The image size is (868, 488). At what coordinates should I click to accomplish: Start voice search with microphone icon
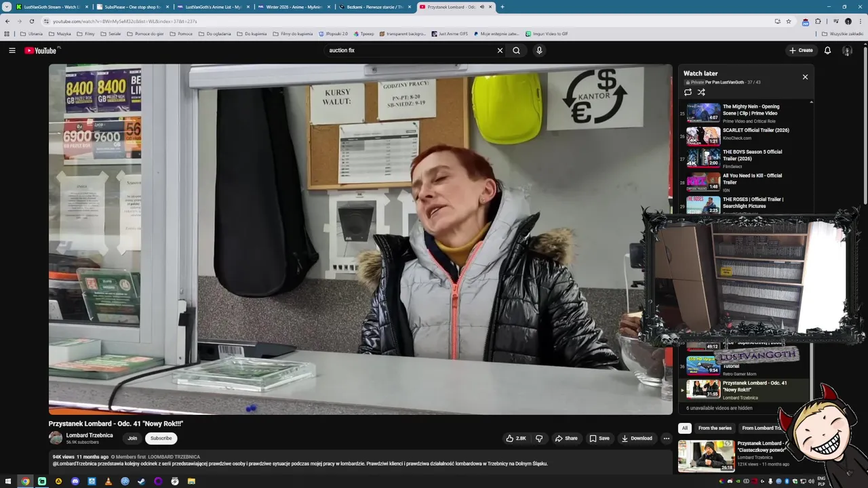[x=539, y=50]
